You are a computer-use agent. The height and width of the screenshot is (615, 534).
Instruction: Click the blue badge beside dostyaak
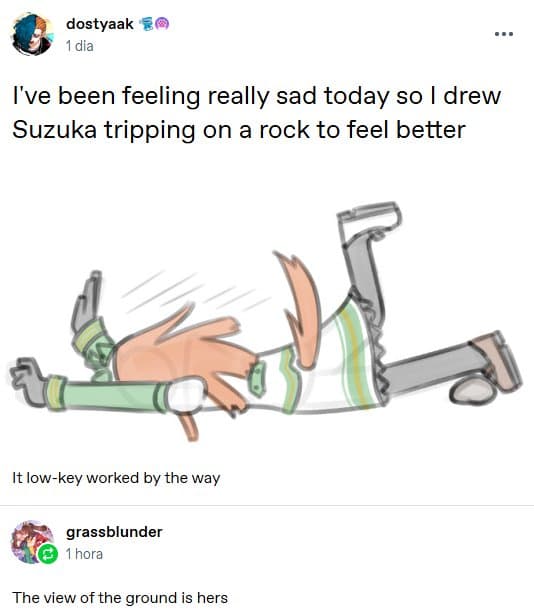coord(147,24)
